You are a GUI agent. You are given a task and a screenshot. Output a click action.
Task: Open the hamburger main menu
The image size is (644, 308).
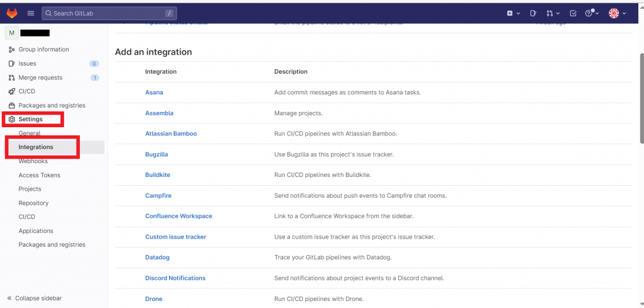coord(31,13)
